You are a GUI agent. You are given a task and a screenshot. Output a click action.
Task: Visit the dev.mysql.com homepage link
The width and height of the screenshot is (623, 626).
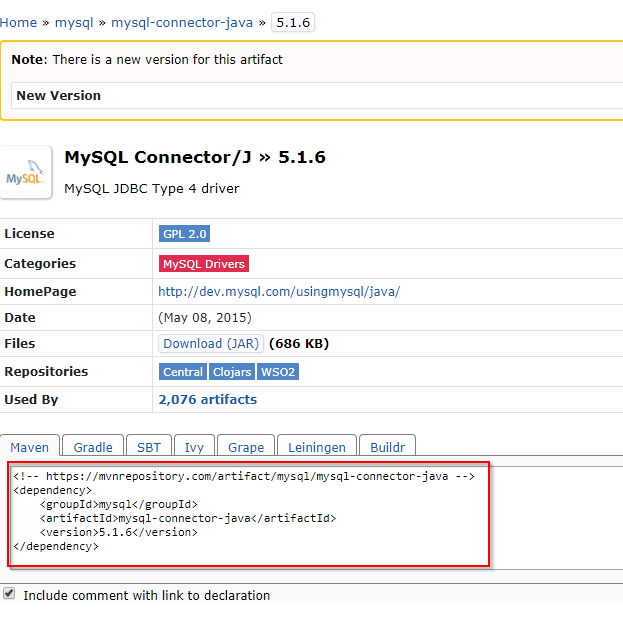(x=279, y=291)
